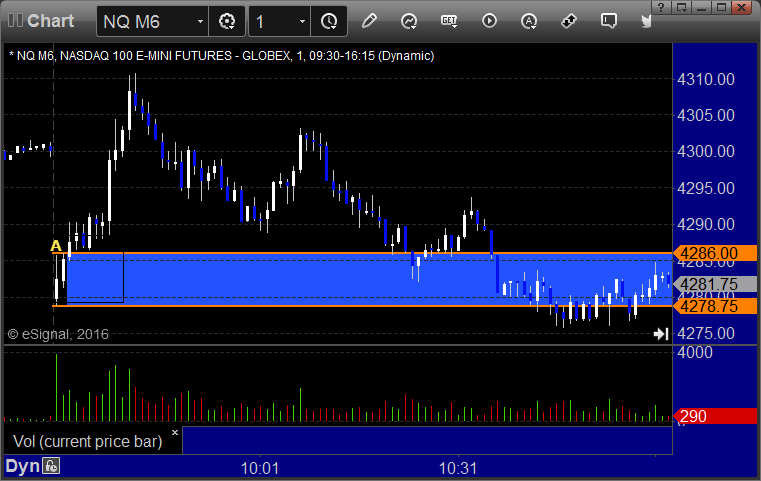The image size is (761, 481).
Task: Open the symbol dropdown showing NQ M6
Action: tap(152, 21)
